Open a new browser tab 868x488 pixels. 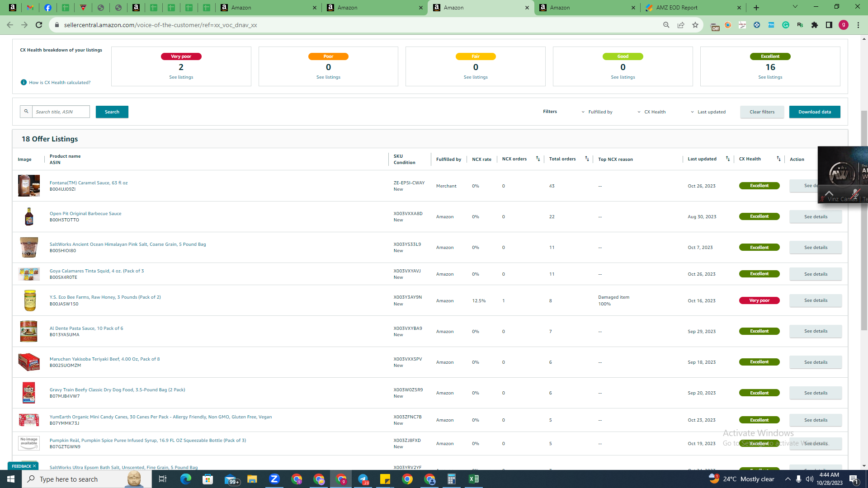[x=756, y=8]
